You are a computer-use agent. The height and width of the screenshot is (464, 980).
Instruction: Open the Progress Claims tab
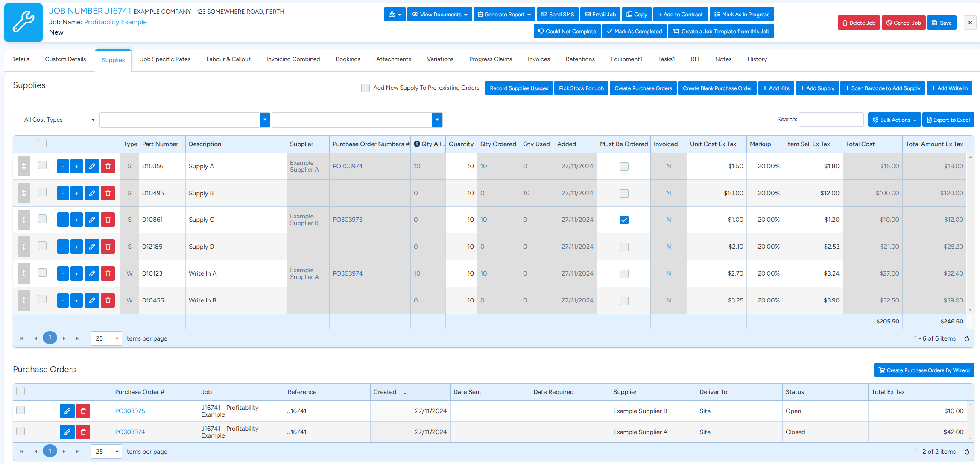490,59
